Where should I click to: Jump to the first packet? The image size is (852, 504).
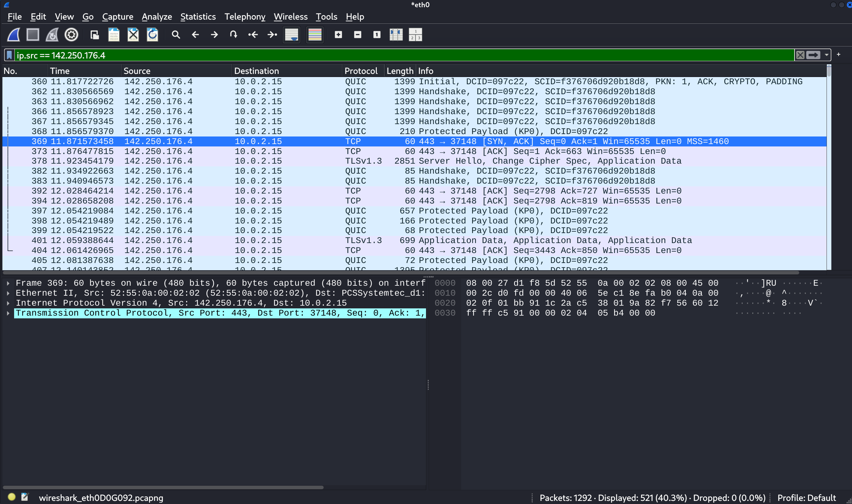[x=253, y=35]
